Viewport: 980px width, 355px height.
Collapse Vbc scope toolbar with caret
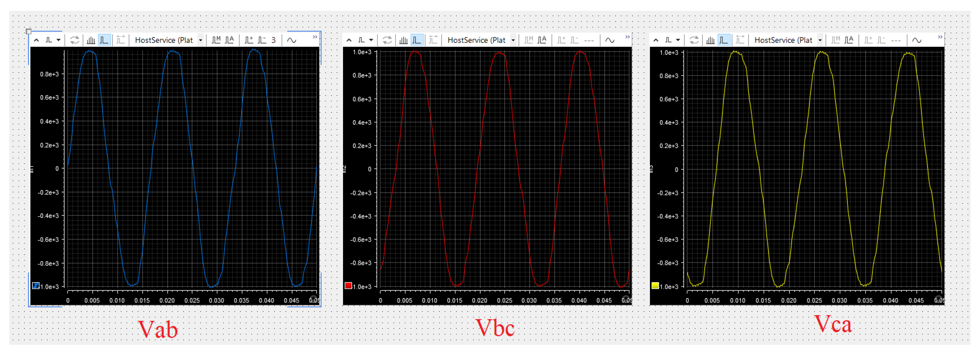(x=349, y=40)
